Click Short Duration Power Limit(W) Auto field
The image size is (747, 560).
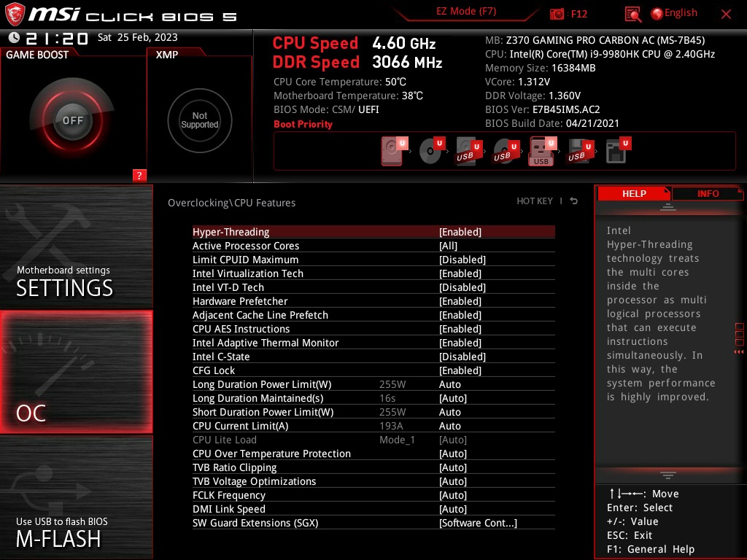(x=449, y=412)
